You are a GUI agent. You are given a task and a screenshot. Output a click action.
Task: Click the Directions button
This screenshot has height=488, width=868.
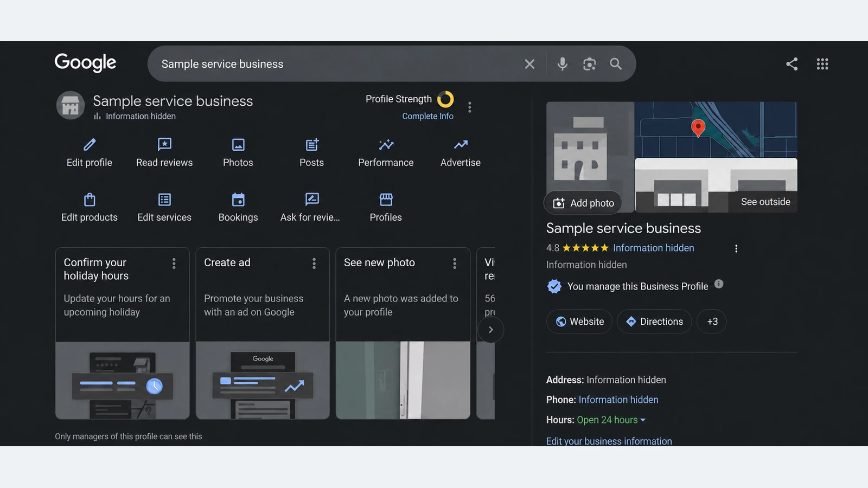click(654, 322)
